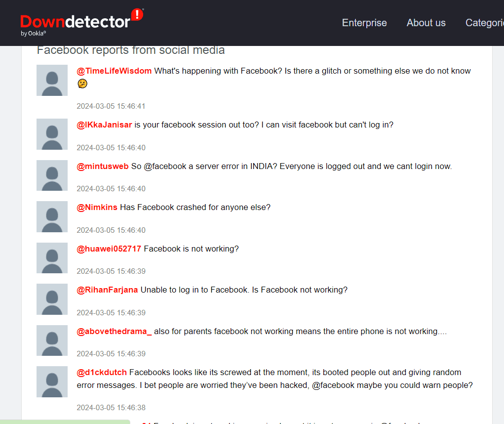The width and height of the screenshot is (504, 424).
Task: Click avatar icon beside @TimeLifeWisdom post
Action: (x=52, y=80)
